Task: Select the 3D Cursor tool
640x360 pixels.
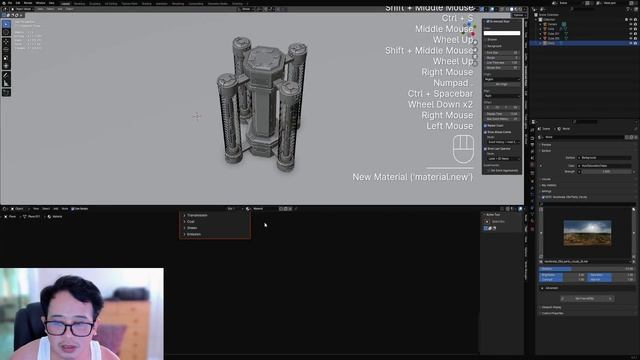Action: 6,33
